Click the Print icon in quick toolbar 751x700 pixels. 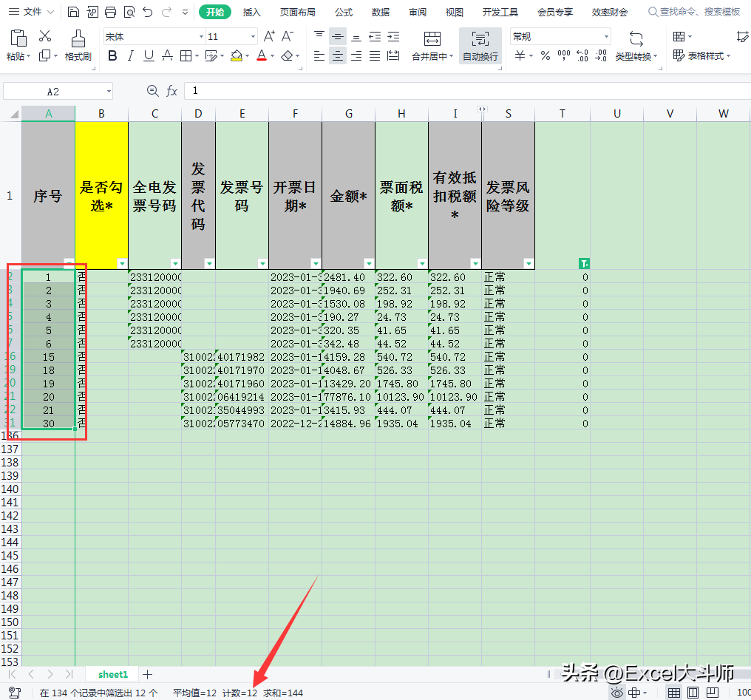[110, 12]
